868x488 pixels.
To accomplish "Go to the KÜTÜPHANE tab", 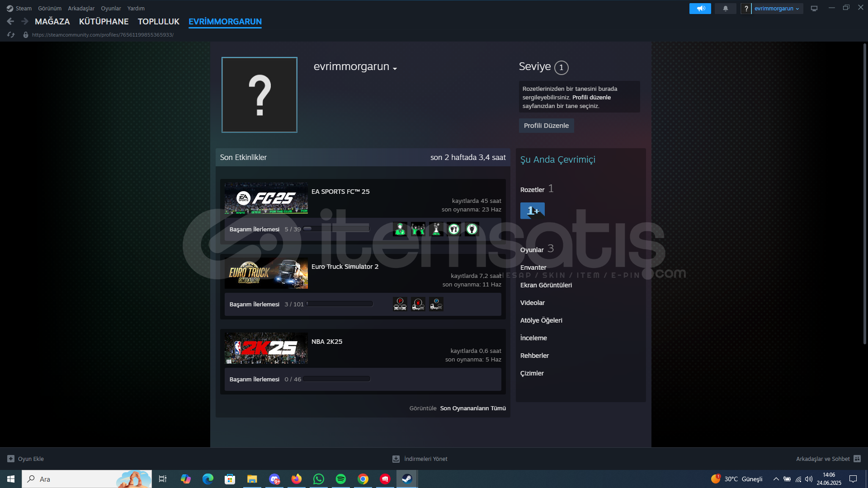I will 104,21.
